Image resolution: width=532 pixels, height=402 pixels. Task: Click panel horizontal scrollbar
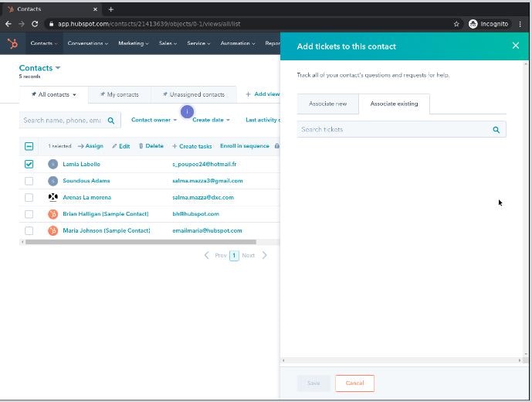click(x=402, y=360)
